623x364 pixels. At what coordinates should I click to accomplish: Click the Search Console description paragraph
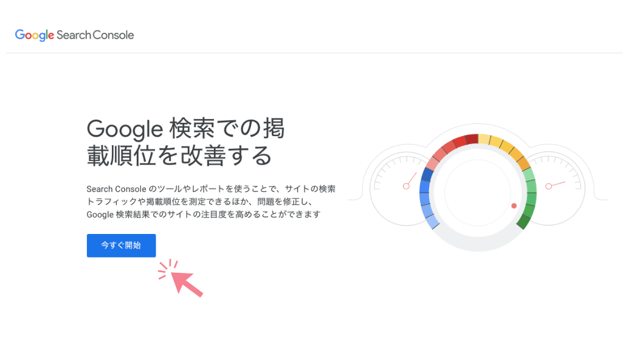(x=211, y=202)
